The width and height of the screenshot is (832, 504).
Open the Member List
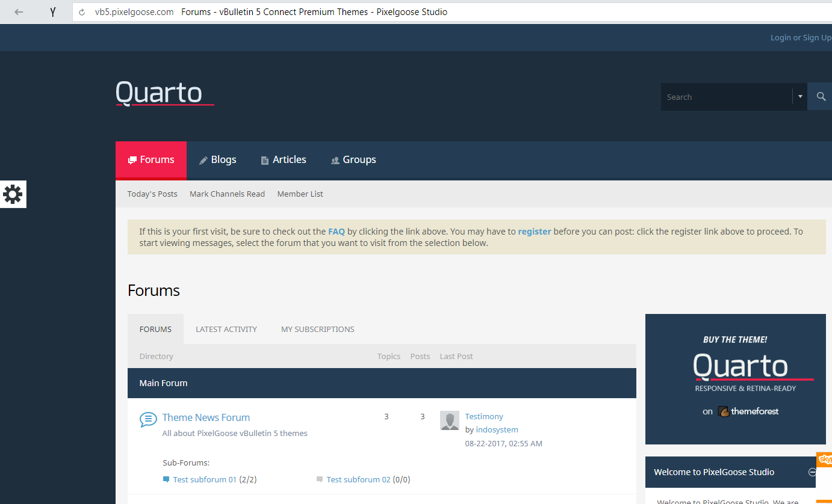pyautogui.click(x=300, y=194)
